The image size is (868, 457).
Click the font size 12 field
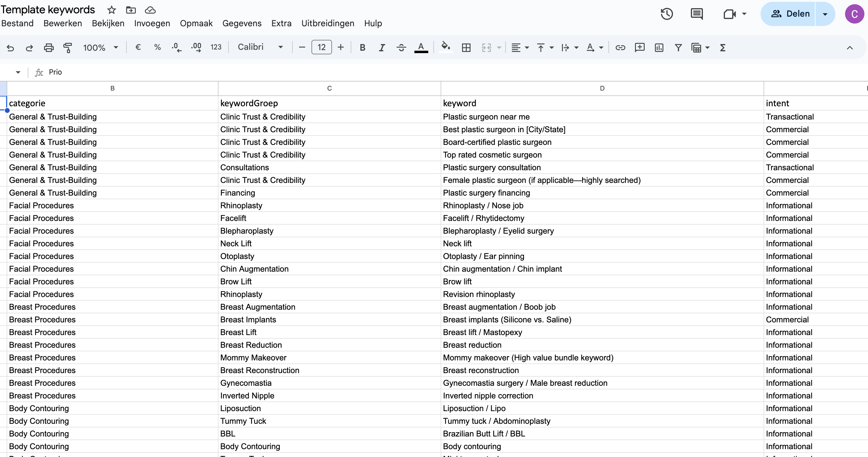point(321,47)
